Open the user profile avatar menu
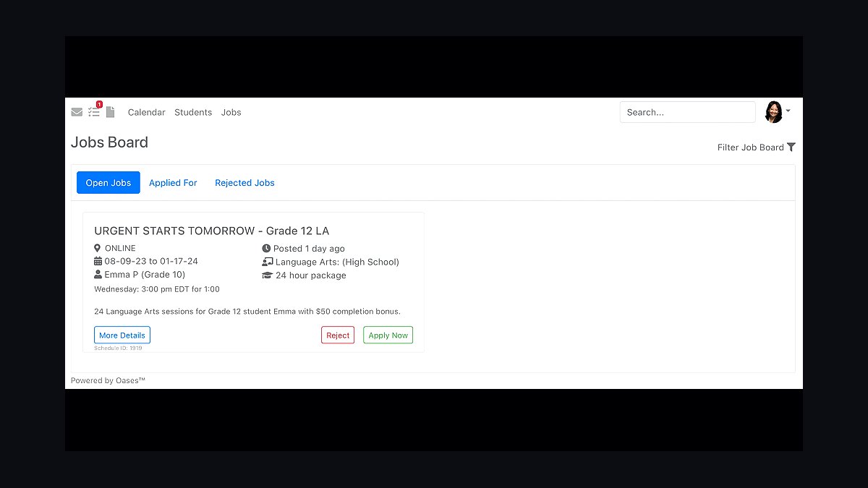Image resolution: width=868 pixels, height=488 pixels. point(773,112)
